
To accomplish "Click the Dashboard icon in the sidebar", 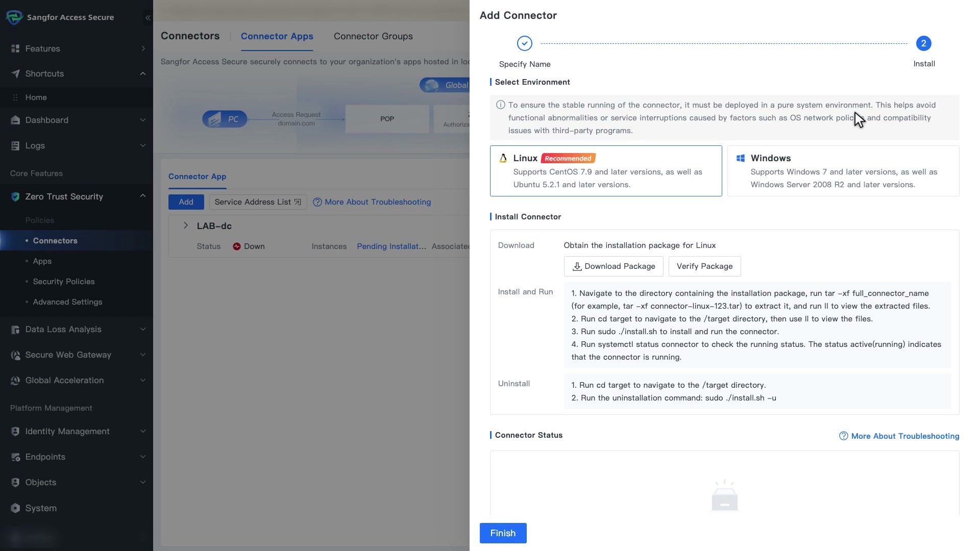I will pyautogui.click(x=15, y=120).
